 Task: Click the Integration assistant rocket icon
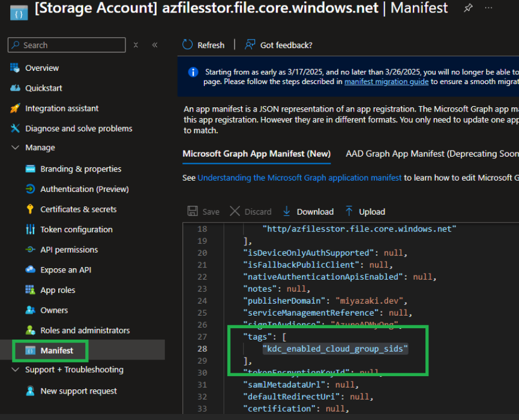pyautogui.click(x=15, y=109)
